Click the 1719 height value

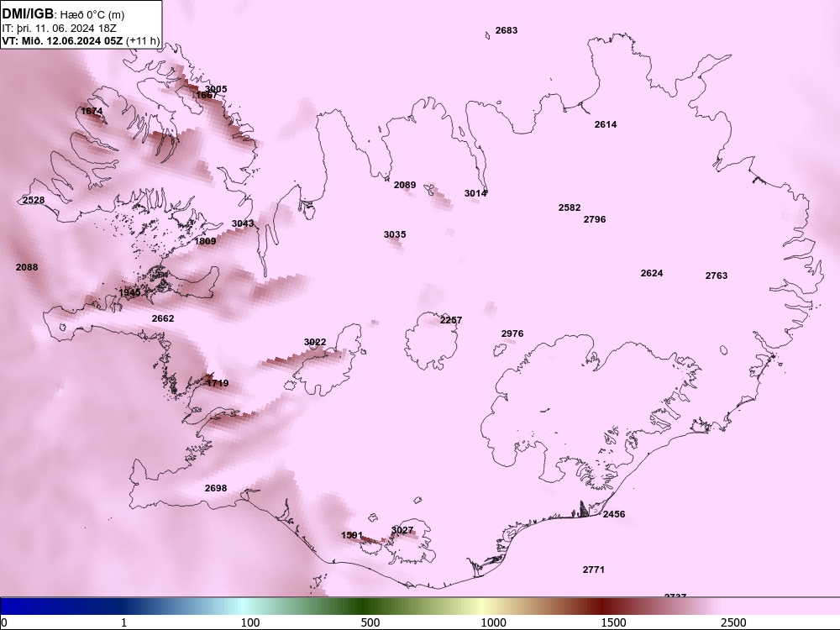click(218, 383)
